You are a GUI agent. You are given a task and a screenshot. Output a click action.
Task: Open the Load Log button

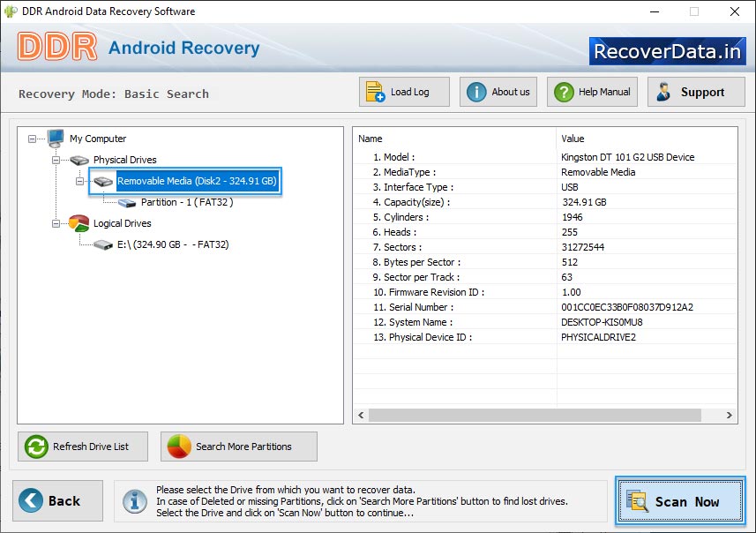click(x=404, y=92)
